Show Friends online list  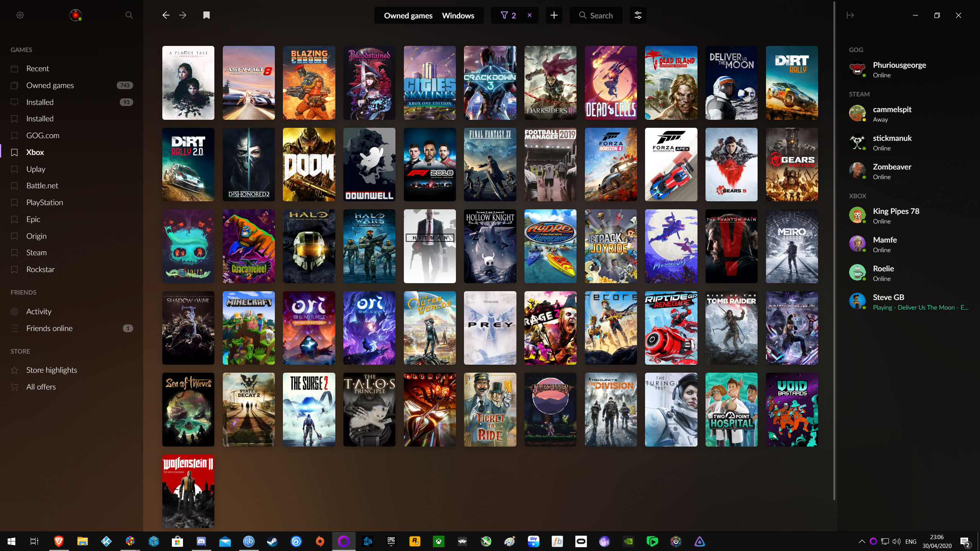[x=72, y=328]
